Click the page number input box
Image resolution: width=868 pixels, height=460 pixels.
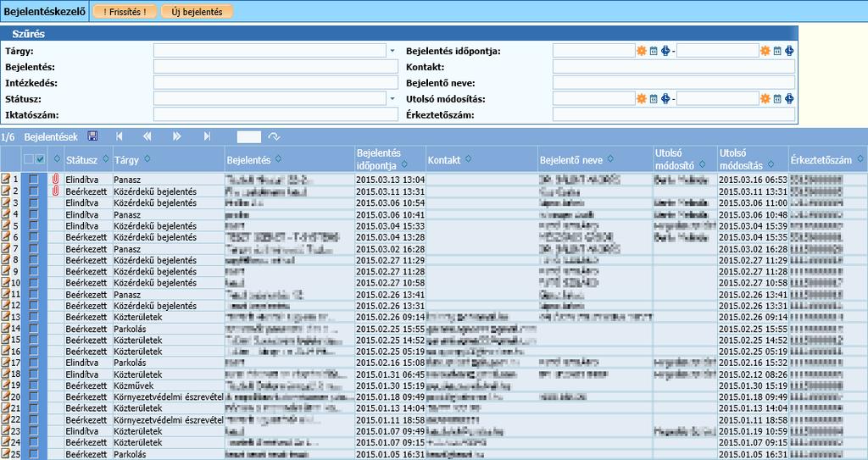(x=248, y=136)
